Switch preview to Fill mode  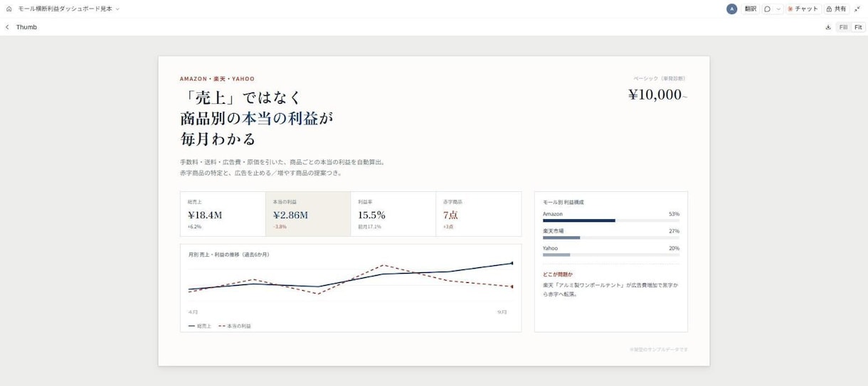click(843, 27)
